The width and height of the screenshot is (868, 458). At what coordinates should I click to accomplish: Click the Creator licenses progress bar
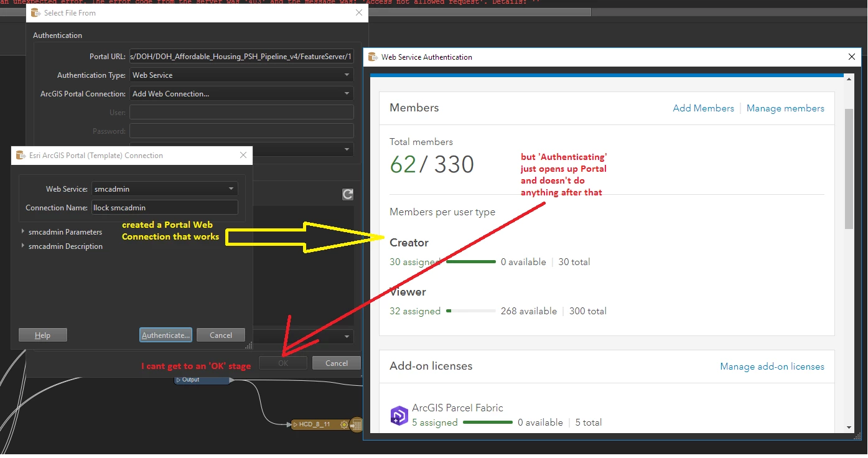(x=471, y=262)
